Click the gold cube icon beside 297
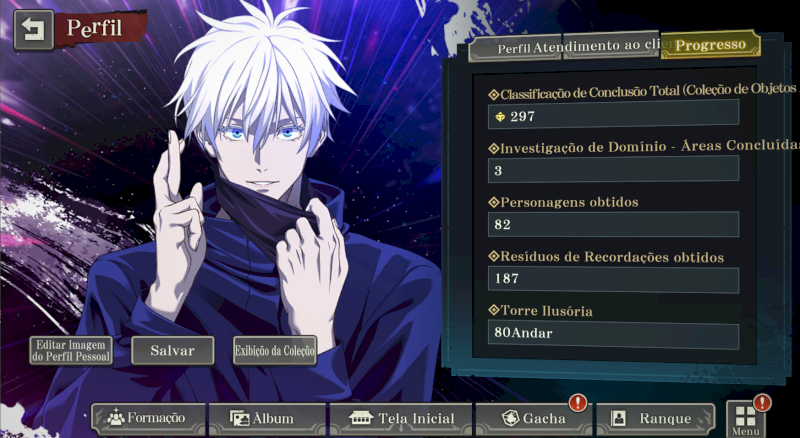 pyautogui.click(x=501, y=117)
